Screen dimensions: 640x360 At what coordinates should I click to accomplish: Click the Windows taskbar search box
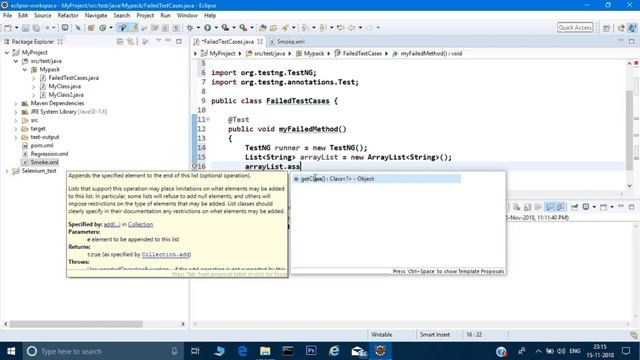[x=102, y=351]
